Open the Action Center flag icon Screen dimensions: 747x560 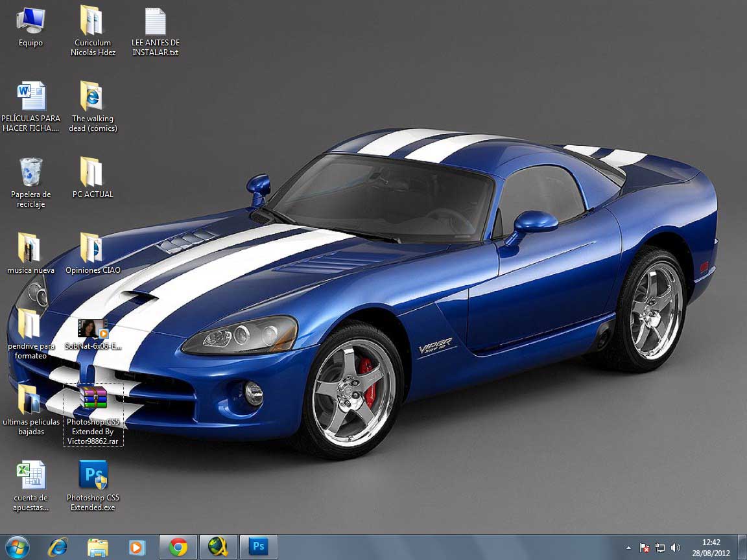point(645,548)
